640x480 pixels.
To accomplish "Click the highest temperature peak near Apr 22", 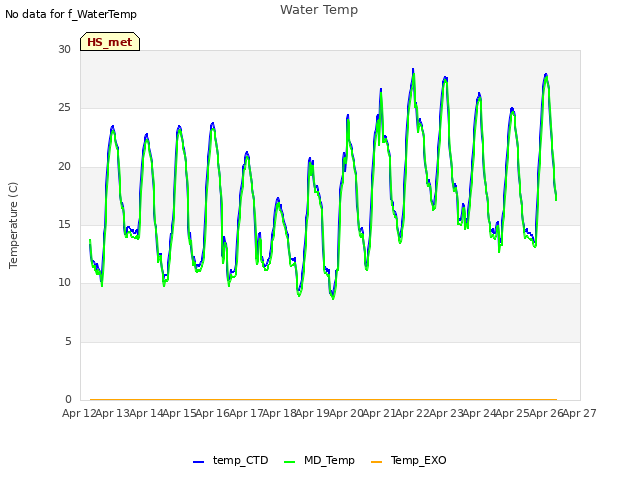I will [413, 70].
